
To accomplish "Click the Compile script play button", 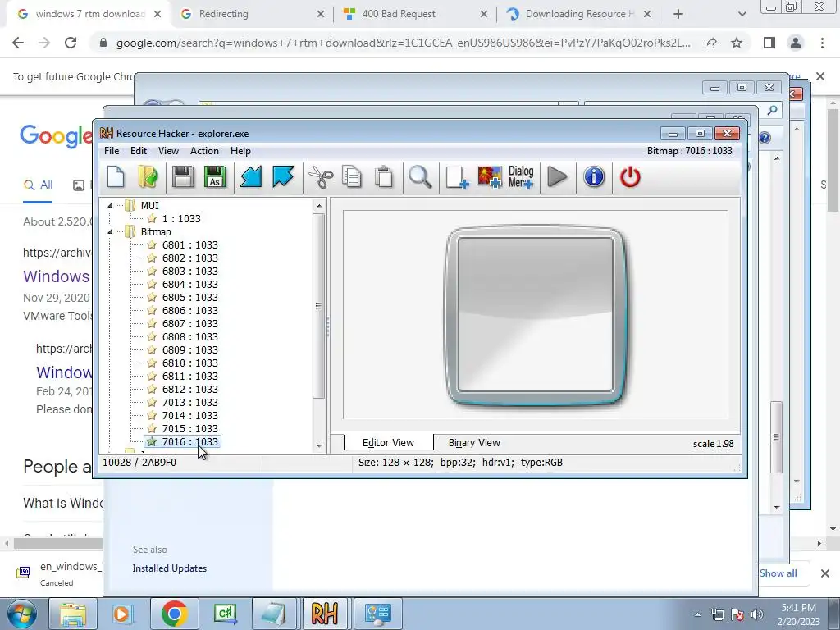I will (557, 177).
